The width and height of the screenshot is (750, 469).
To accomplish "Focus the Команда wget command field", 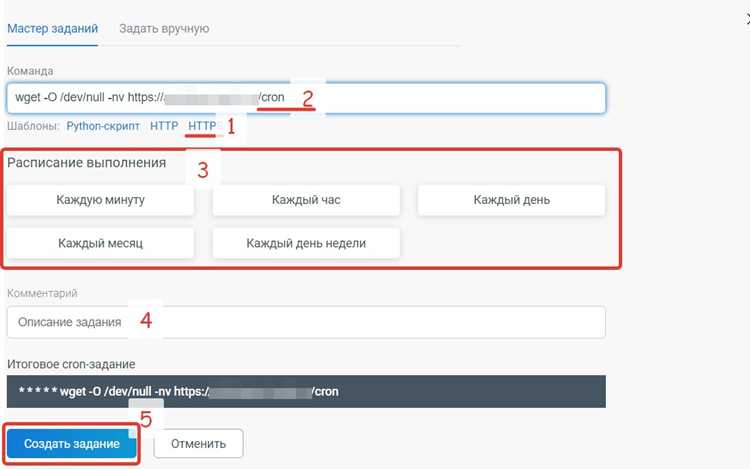I will (x=306, y=98).
